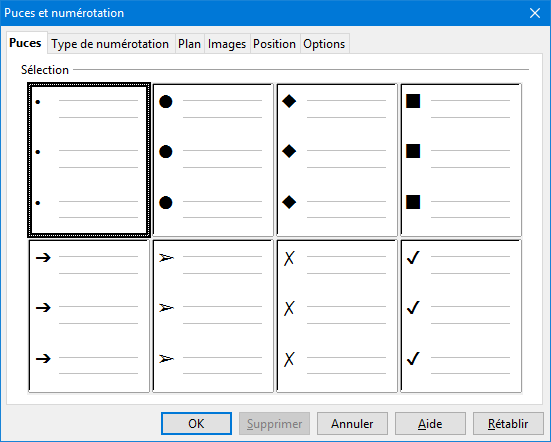Pick the diamond bullet style
Screen dimensions: 551x442
click(x=337, y=160)
